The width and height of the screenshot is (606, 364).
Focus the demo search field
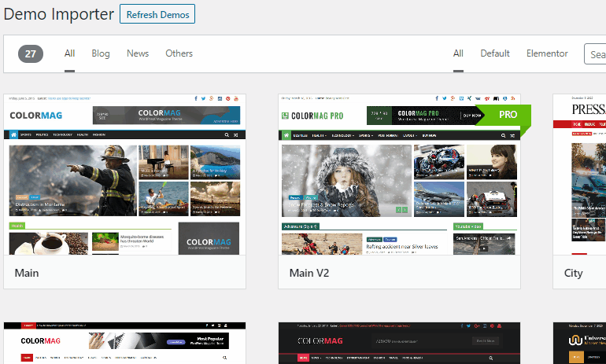(x=595, y=54)
